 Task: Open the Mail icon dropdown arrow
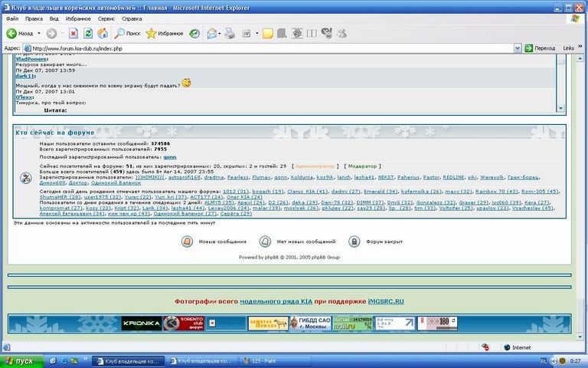pyautogui.click(x=220, y=34)
